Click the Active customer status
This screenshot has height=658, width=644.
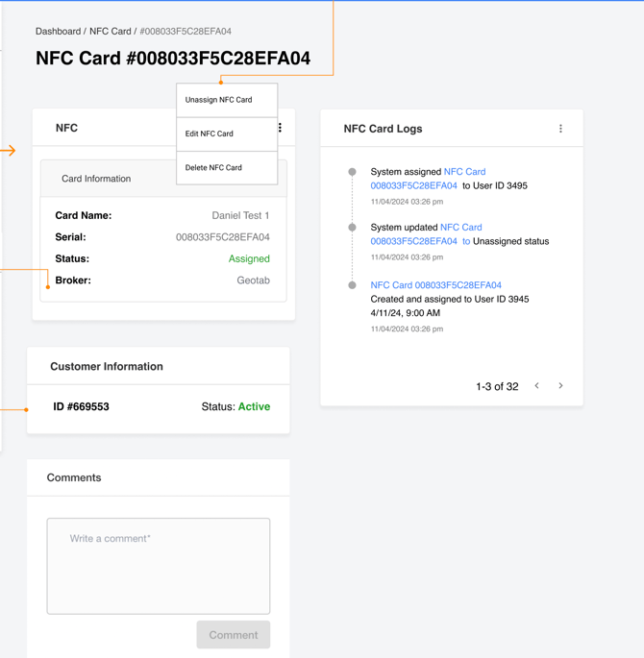pyautogui.click(x=254, y=407)
